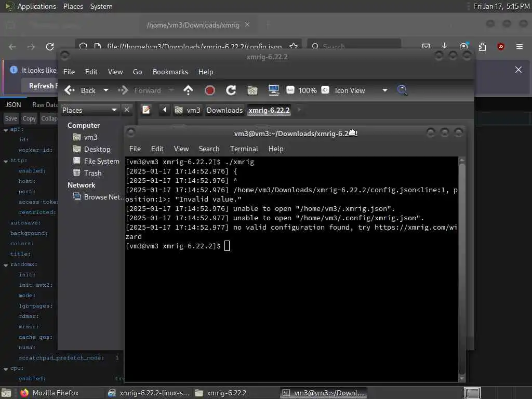The image size is (532, 399).
Task: Click zoom in icon after 100%
Action: pyautogui.click(x=325, y=90)
